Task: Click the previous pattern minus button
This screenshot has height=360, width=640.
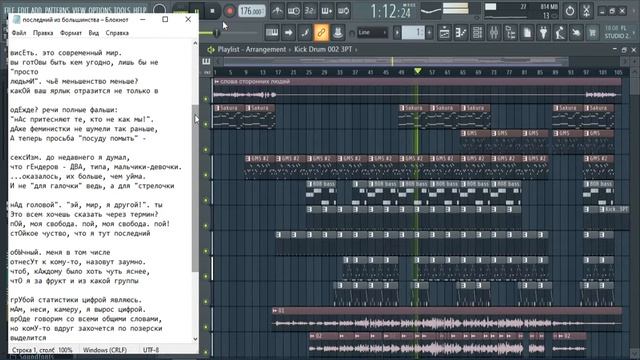Action: 397,33
